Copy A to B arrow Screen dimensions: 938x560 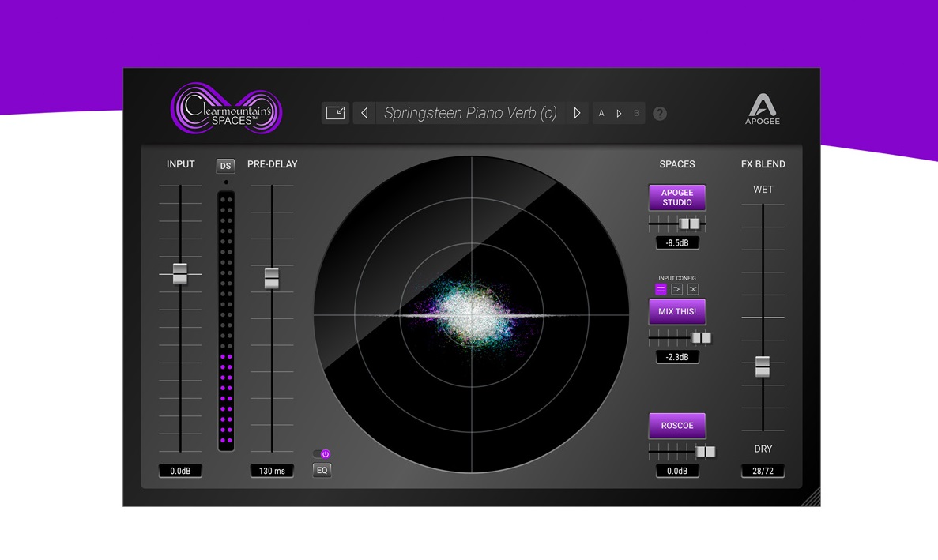tap(620, 114)
